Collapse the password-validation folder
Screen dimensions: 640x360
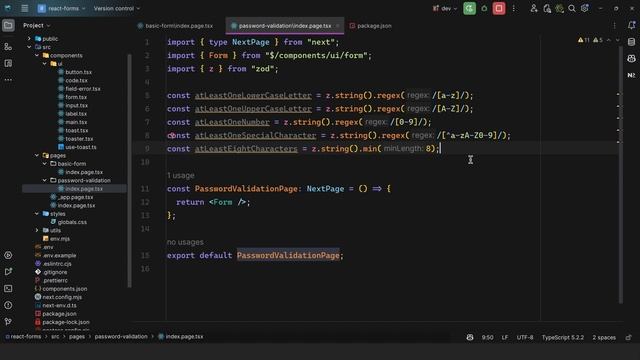44,180
